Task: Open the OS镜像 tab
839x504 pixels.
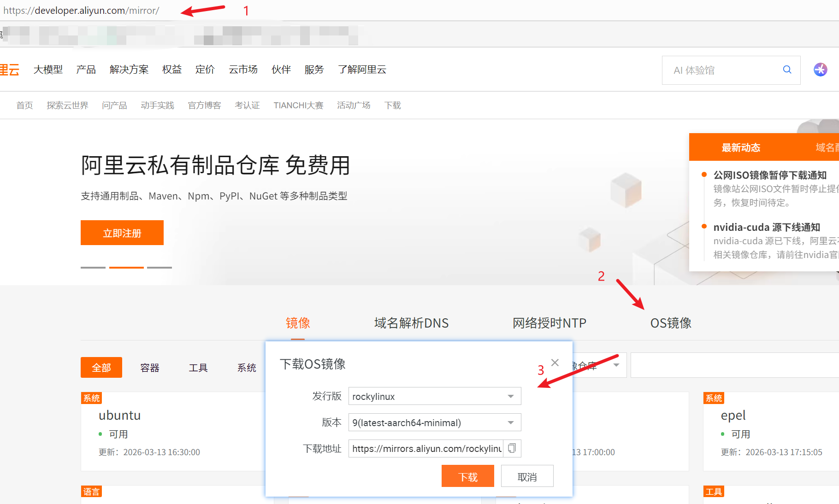Action: [x=671, y=323]
